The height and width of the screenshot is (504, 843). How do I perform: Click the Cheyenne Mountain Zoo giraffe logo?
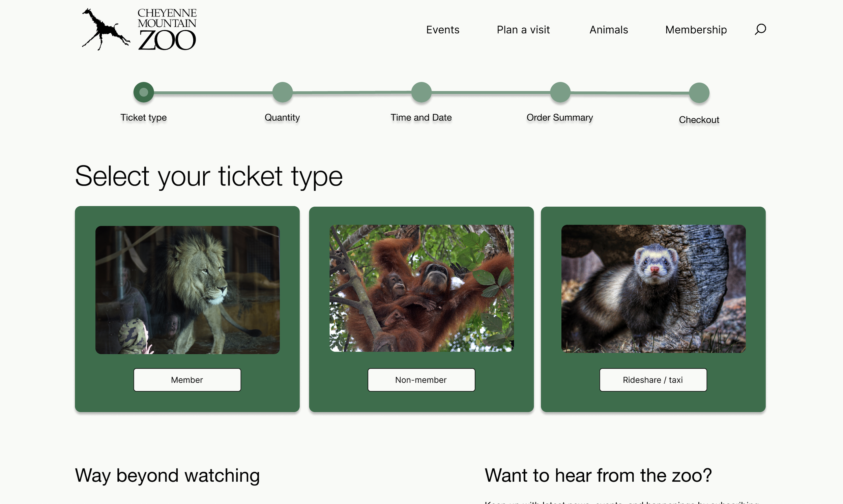pyautogui.click(x=139, y=30)
